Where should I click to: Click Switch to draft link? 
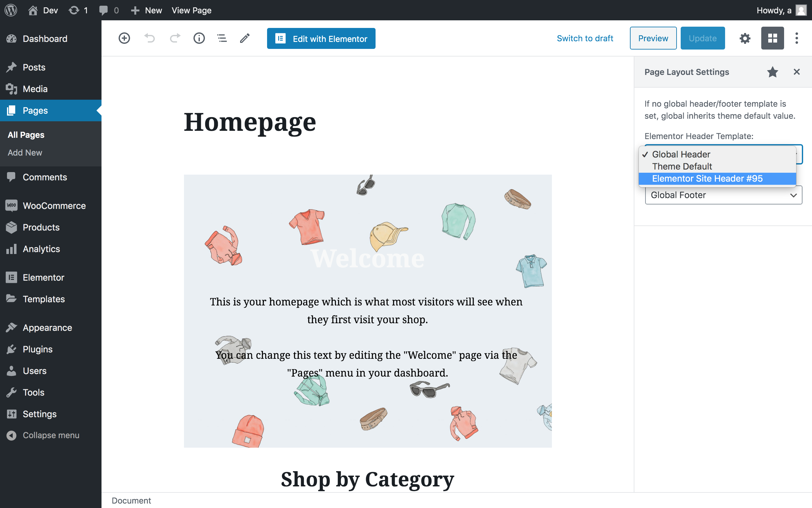point(585,38)
